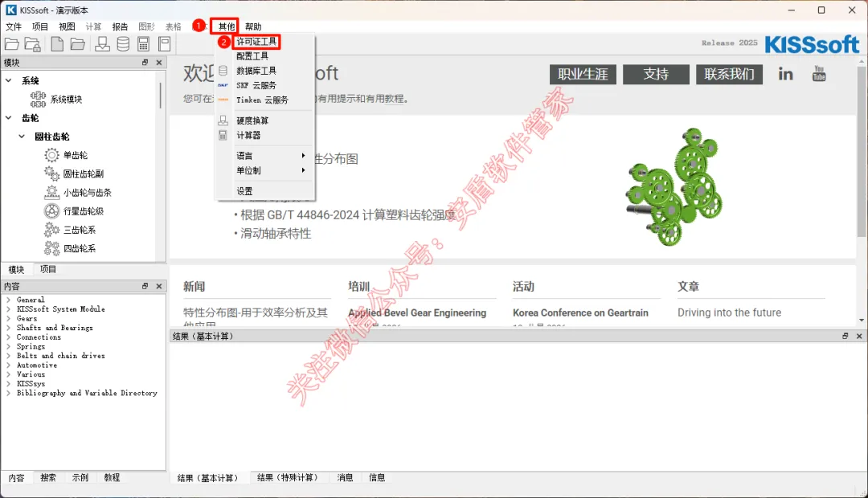The image size is (868, 498).
Task: Open the 系统模块 module icon
Action: (x=39, y=99)
